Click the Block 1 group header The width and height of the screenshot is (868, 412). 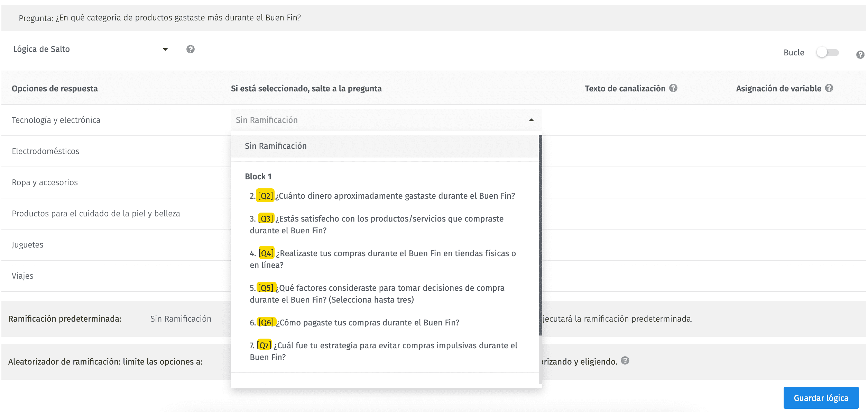pyautogui.click(x=258, y=177)
